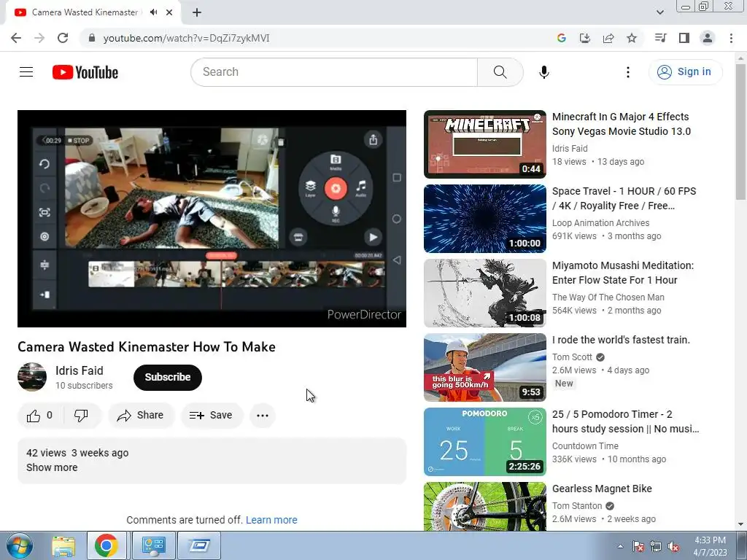Open Idris Faid channel avatar
Screen dimensions: 747x560
point(32,377)
